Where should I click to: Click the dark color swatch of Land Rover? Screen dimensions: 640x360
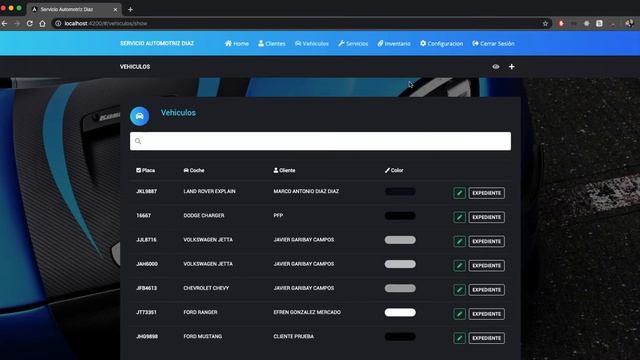[x=400, y=191]
